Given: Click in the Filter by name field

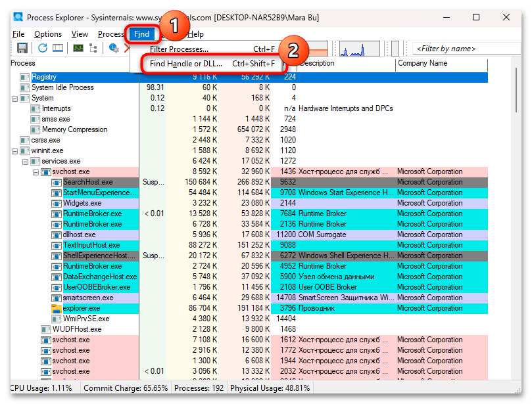Looking at the screenshot, I should [x=466, y=49].
